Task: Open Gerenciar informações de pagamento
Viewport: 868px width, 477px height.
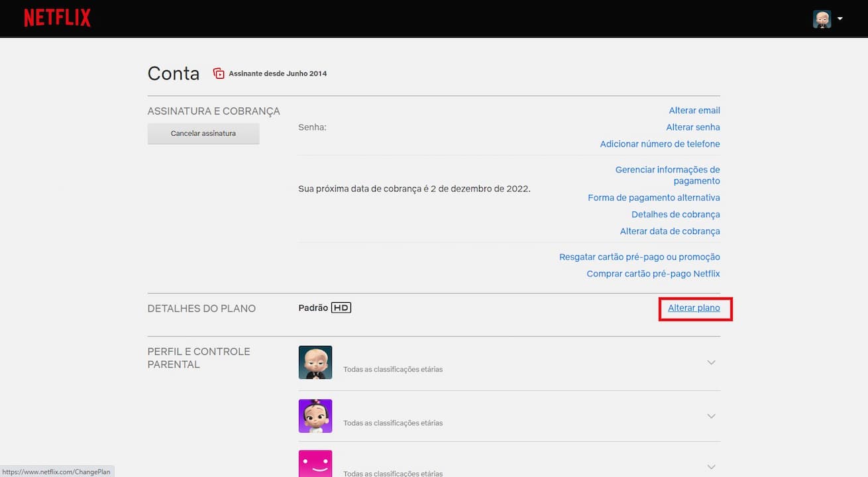Action: [667, 175]
